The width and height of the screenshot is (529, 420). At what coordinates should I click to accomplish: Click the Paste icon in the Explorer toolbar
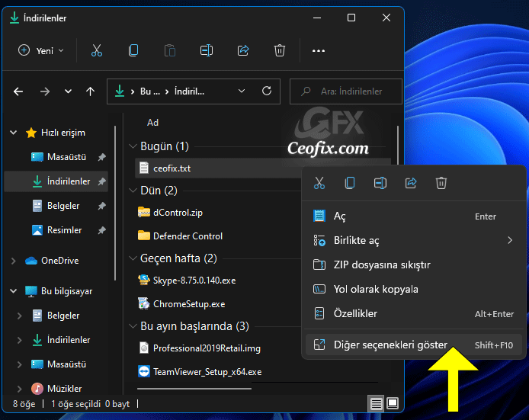[x=170, y=50]
